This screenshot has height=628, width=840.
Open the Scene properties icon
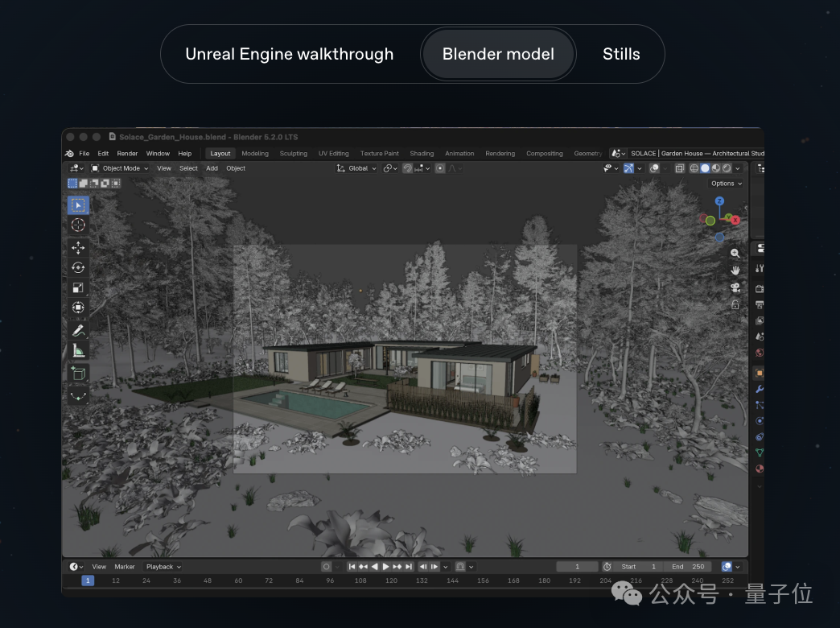click(760, 337)
